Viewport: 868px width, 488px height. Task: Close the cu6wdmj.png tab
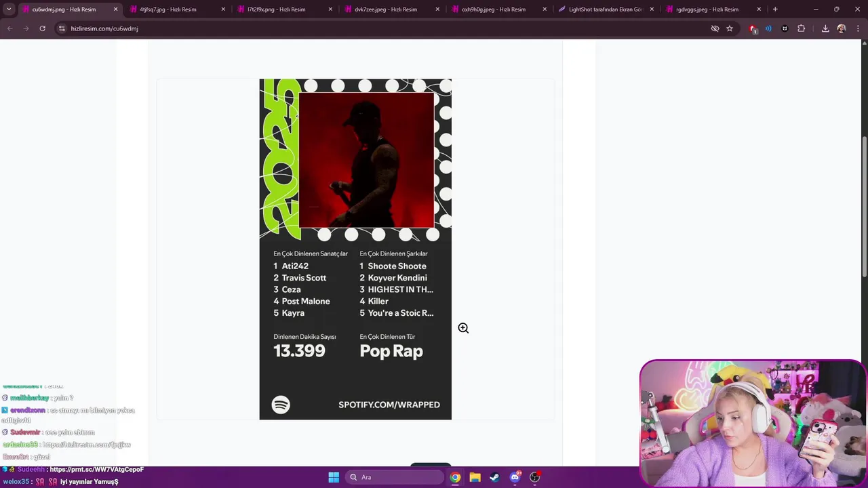(x=115, y=9)
